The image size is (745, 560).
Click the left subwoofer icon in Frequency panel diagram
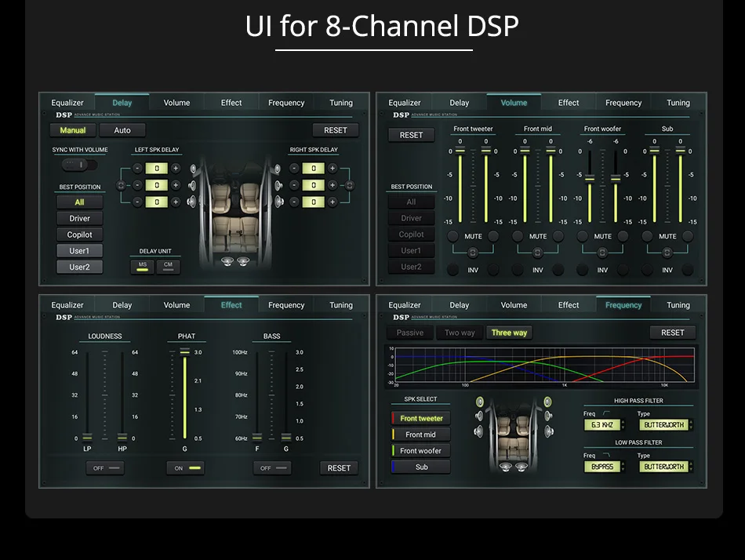point(506,467)
